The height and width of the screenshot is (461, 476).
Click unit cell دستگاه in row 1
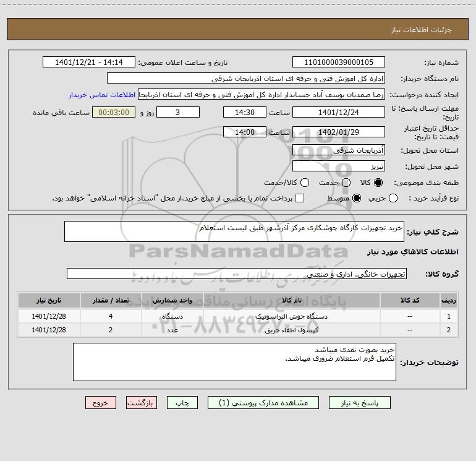172,316
